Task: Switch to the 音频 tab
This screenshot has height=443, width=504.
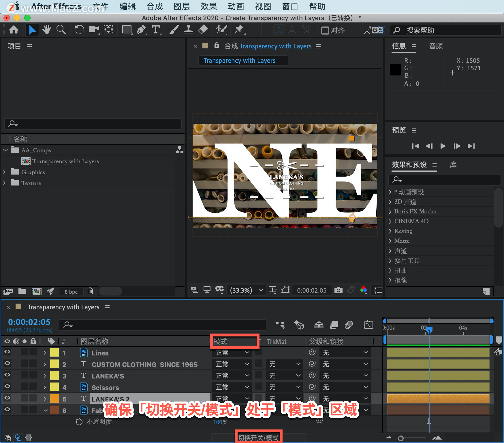Action: tap(436, 46)
